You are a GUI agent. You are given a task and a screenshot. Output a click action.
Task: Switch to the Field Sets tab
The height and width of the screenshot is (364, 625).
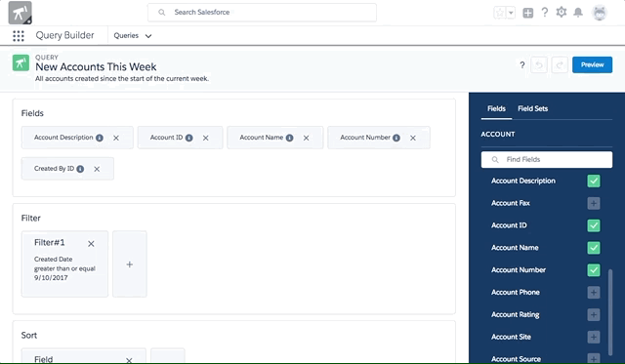click(532, 108)
